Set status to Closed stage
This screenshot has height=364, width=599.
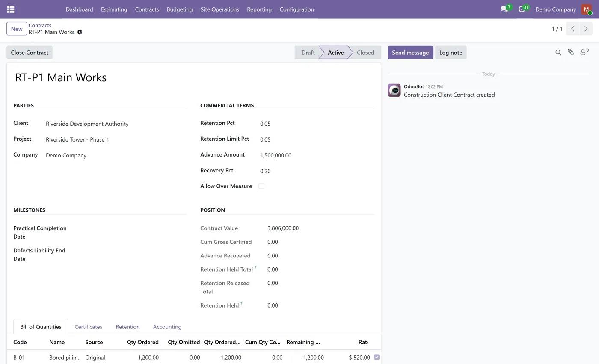pos(365,53)
